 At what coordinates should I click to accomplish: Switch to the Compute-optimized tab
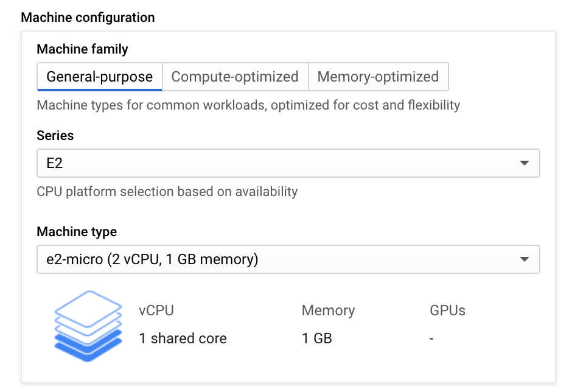point(235,77)
